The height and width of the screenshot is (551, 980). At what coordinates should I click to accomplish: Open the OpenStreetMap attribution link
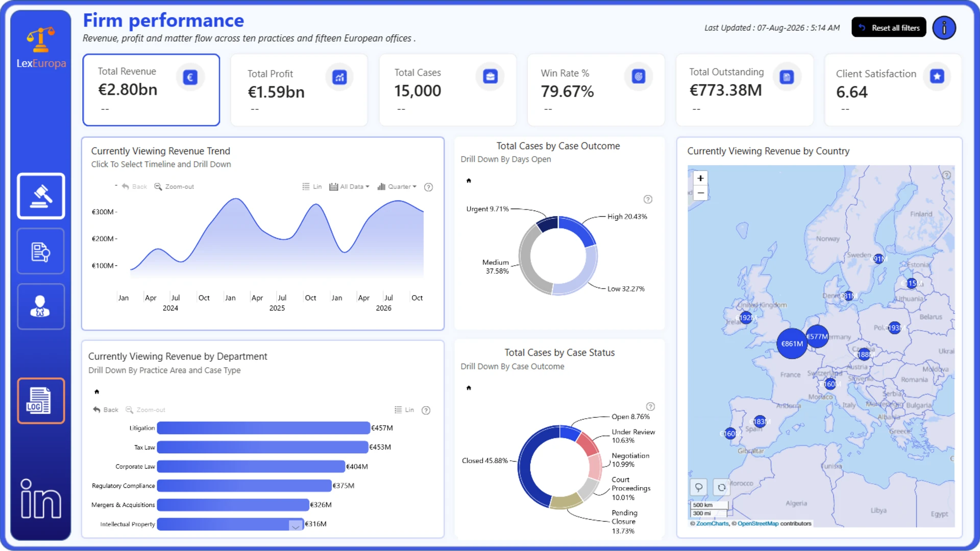(758, 523)
